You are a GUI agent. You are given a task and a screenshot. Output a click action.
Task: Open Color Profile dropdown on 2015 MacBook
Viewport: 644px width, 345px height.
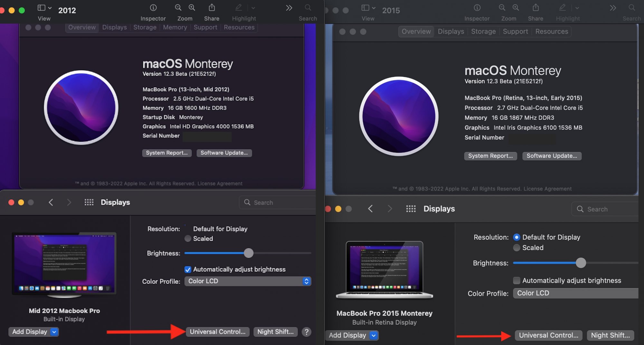pos(575,293)
